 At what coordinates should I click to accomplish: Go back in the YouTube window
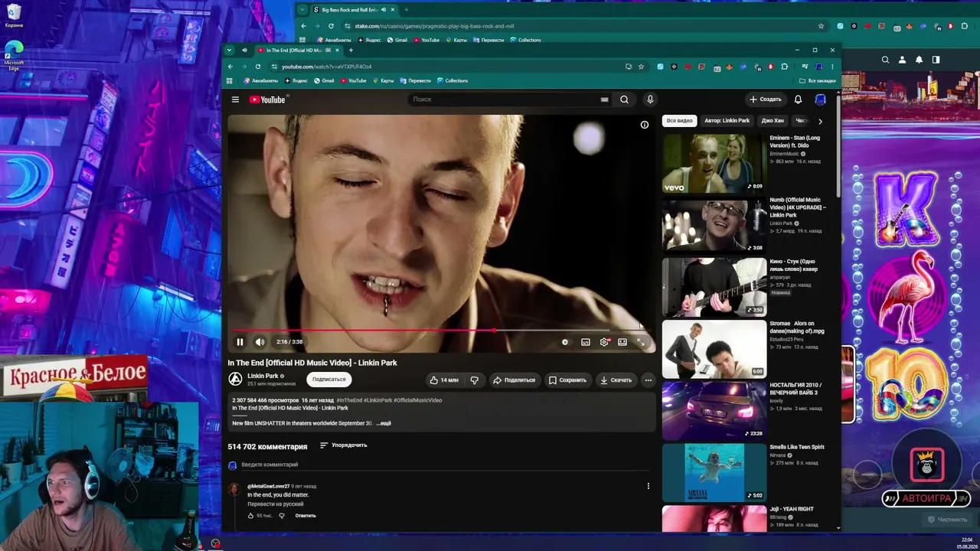click(x=230, y=67)
